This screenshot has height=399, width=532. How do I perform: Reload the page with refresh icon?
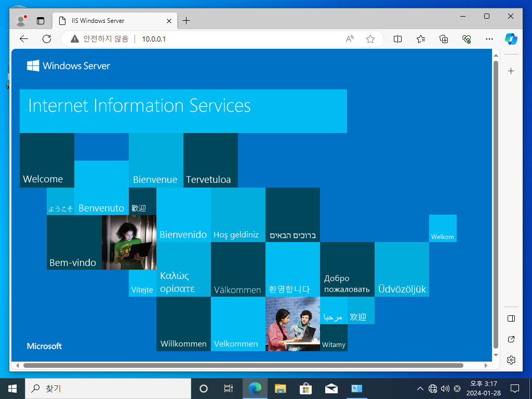(x=47, y=39)
